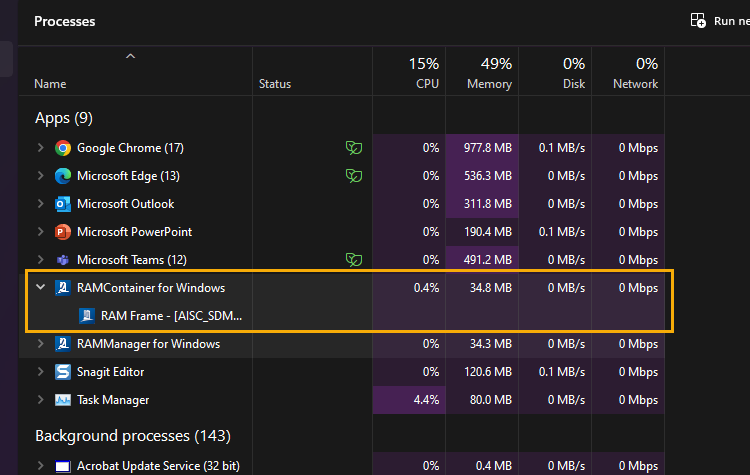750x475 pixels.
Task: Click Outlook's 311.8 MB memory value
Action: (487, 204)
